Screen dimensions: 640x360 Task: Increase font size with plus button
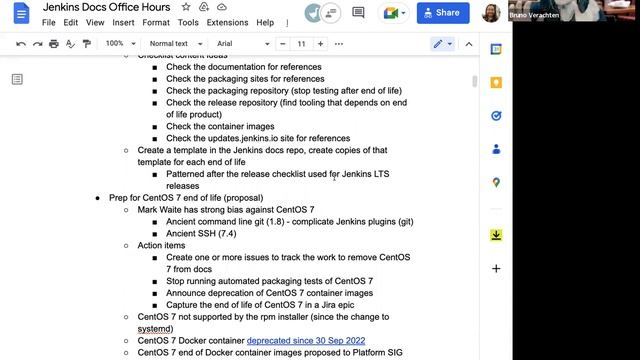pos(320,44)
